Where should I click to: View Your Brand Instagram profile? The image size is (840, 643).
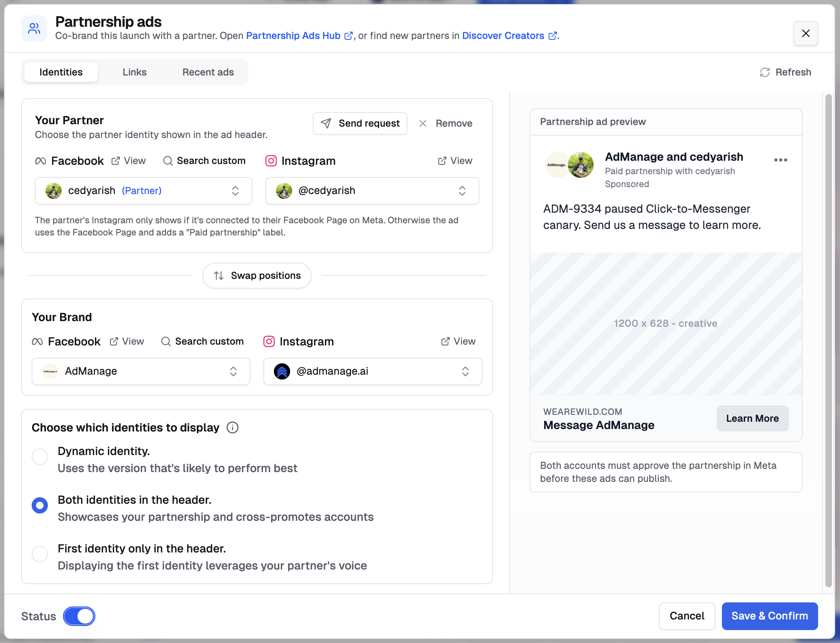[x=458, y=341]
